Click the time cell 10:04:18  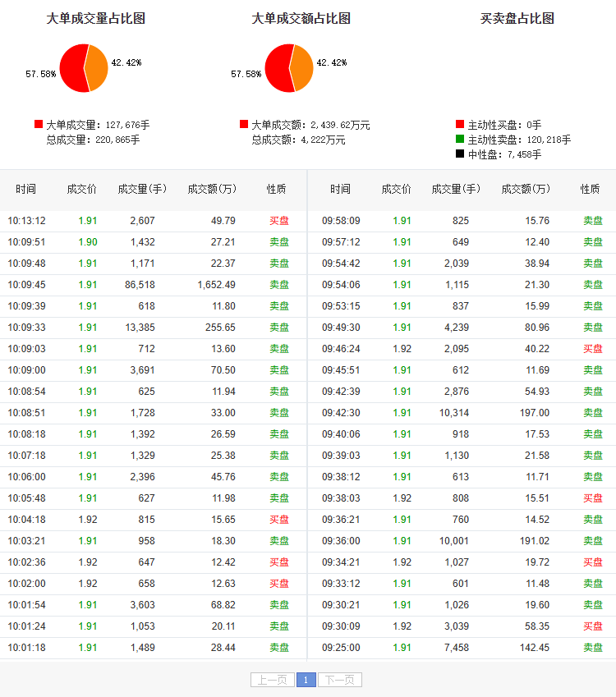pyautogui.click(x=26, y=520)
